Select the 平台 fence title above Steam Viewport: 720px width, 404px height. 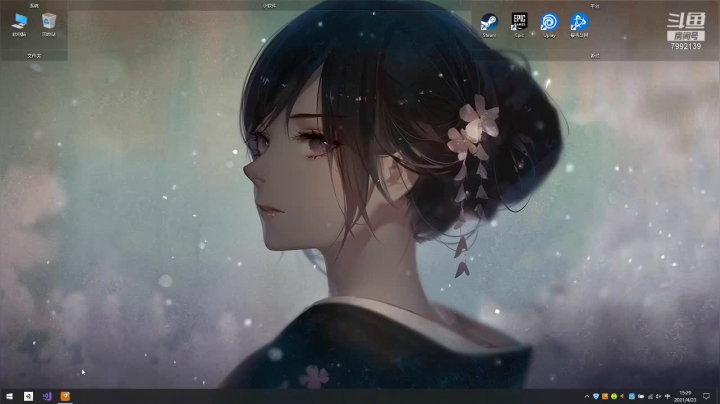coord(595,6)
